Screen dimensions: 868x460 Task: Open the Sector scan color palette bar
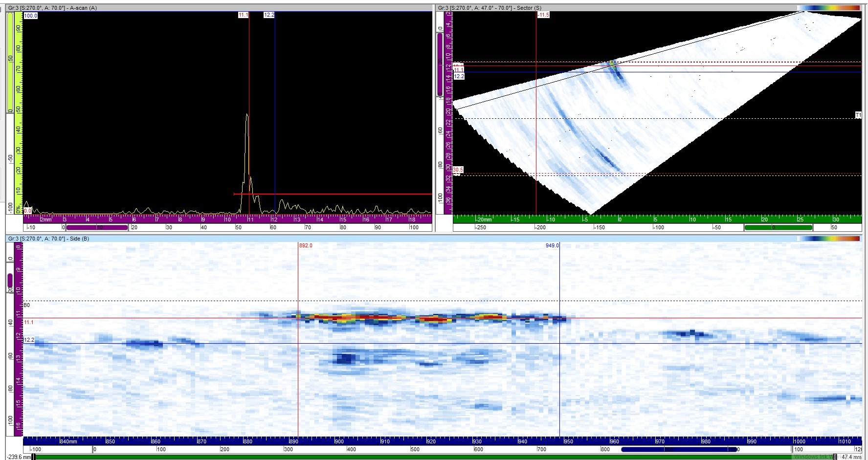point(828,8)
